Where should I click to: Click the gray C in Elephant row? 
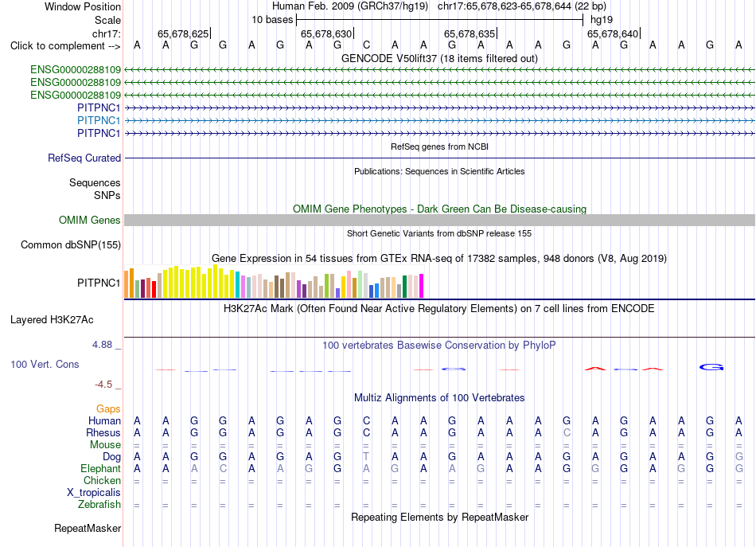(x=223, y=468)
